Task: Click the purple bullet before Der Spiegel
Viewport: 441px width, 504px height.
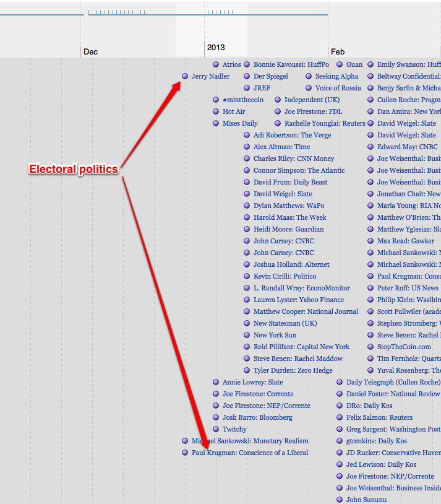Action: click(247, 77)
